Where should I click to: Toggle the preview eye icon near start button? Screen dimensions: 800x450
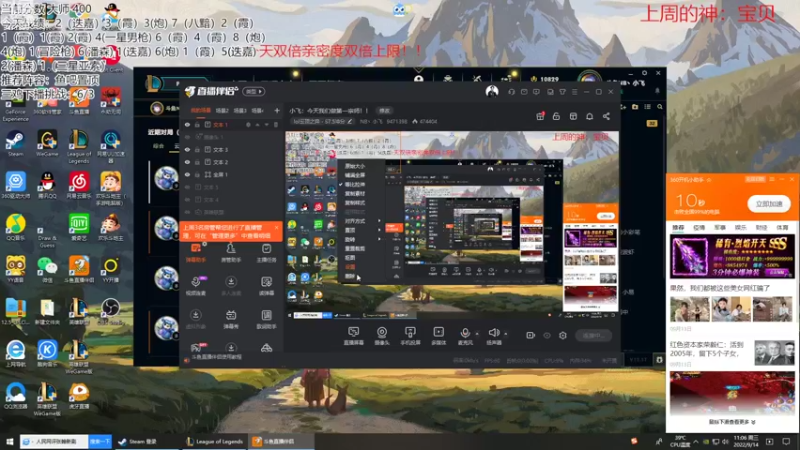click(547, 335)
